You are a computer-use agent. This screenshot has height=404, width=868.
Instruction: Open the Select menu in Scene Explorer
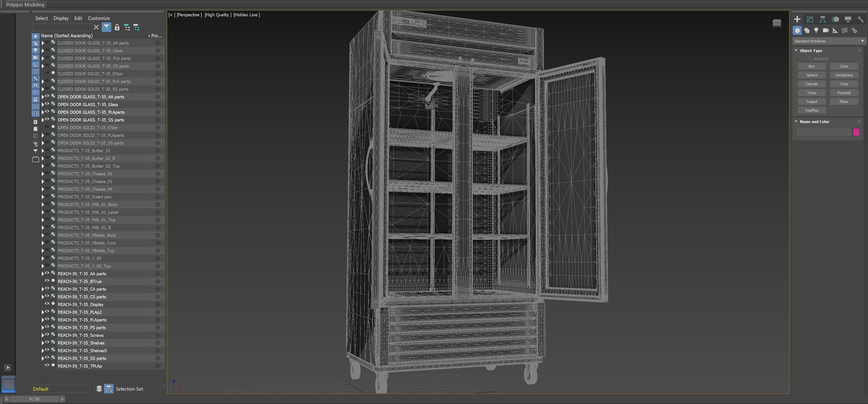[x=42, y=18]
